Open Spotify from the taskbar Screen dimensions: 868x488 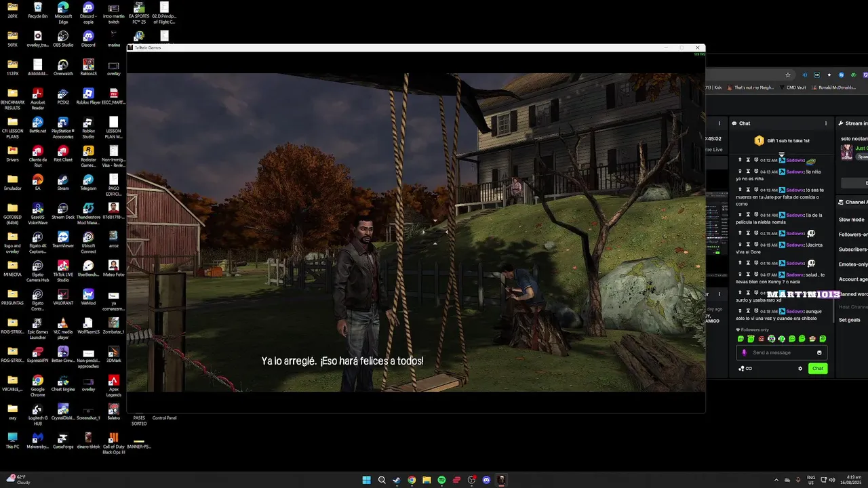pyautogui.click(x=441, y=480)
